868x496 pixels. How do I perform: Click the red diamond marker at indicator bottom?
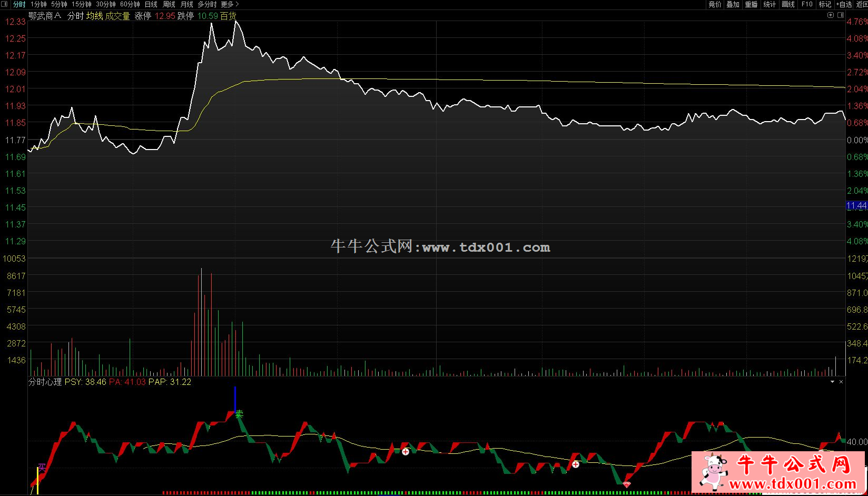(627, 484)
